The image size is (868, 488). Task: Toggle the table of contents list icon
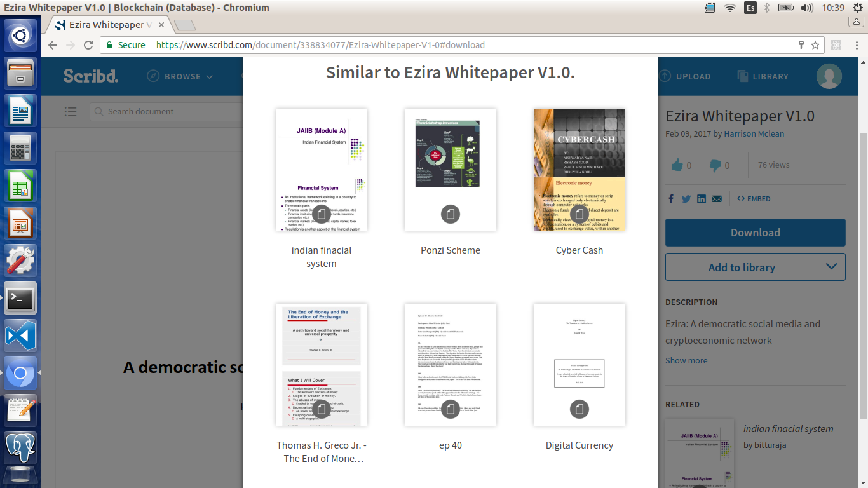coord(71,111)
